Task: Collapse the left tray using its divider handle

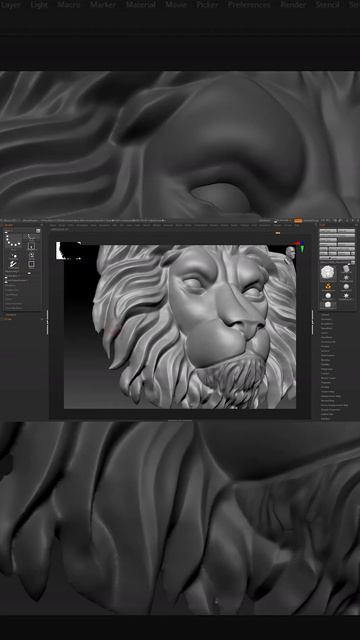Action: tap(47, 322)
